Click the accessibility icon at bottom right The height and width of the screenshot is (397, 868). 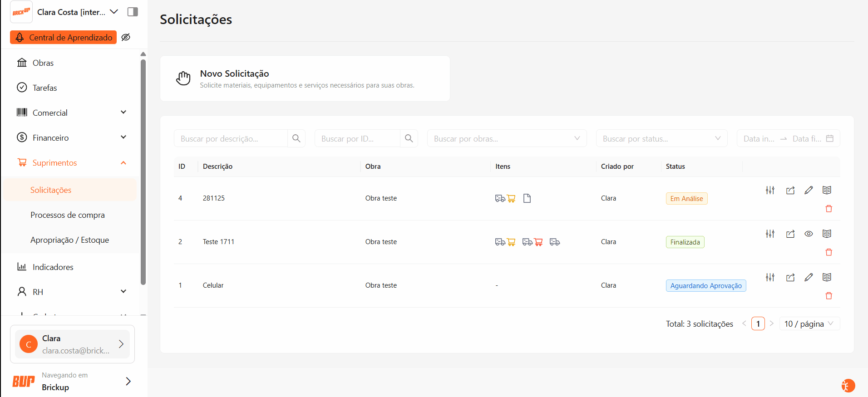coord(848,386)
